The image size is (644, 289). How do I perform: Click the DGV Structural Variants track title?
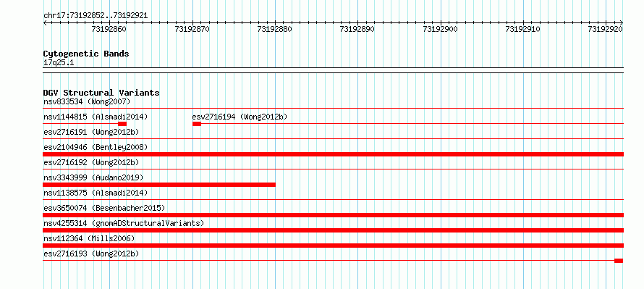(x=101, y=93)
